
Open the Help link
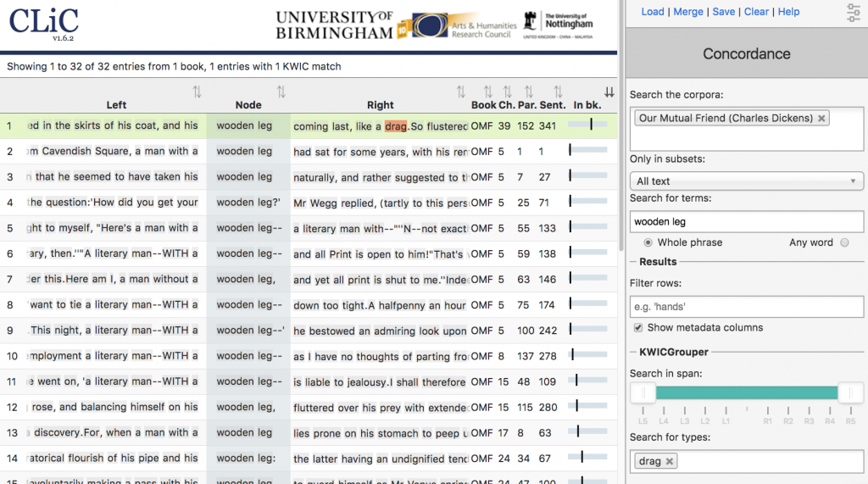[x=788, y=12]
